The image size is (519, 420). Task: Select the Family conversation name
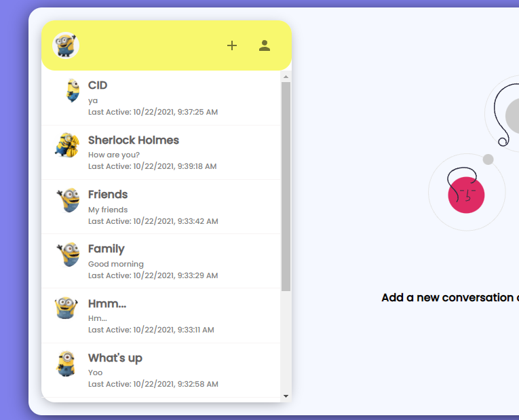107,249
